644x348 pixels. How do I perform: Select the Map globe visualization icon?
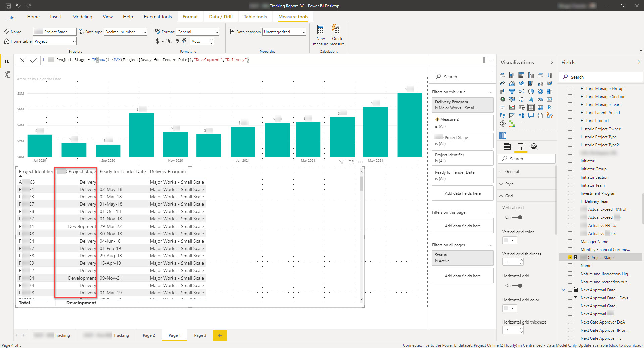[x=502, y=99]
